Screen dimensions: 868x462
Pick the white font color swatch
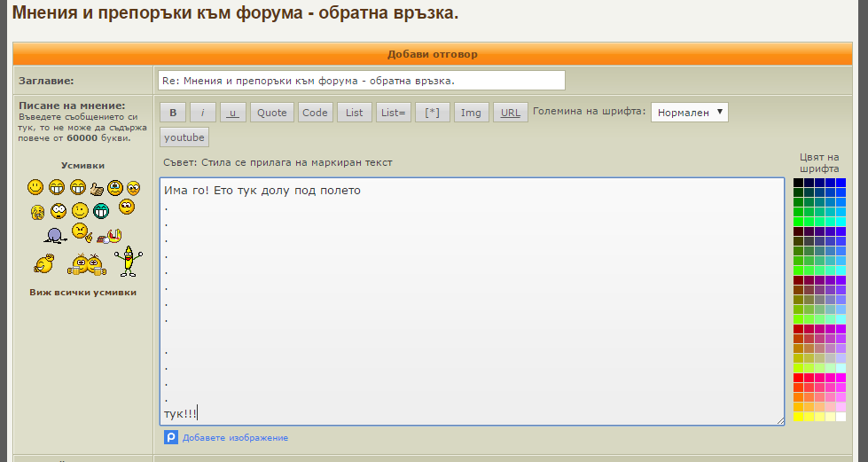[x=841, y=417]
